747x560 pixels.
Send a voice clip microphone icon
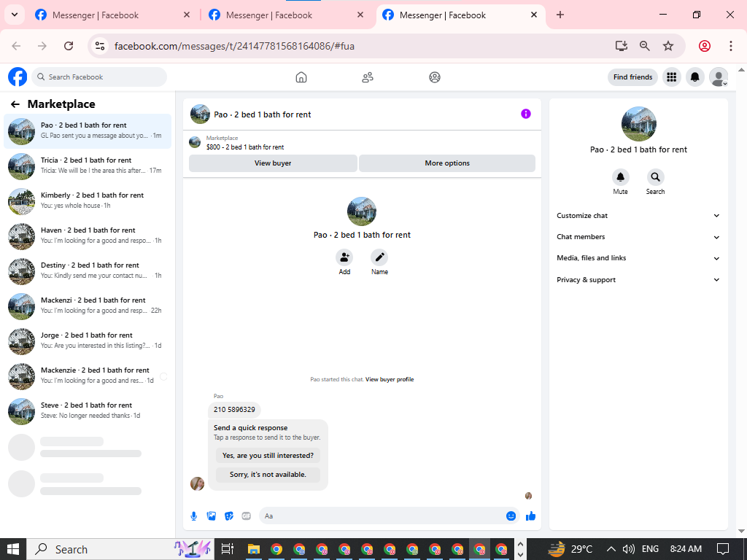coord(194,516)
